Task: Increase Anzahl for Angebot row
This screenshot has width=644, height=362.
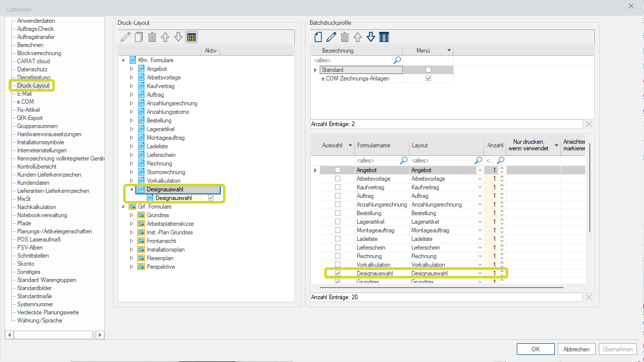Action: tap(502, 168)
